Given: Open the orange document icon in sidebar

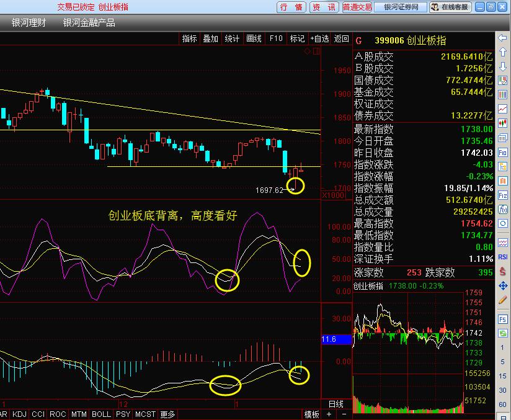Looking at the screenshot, I should (x=502, y=181).
